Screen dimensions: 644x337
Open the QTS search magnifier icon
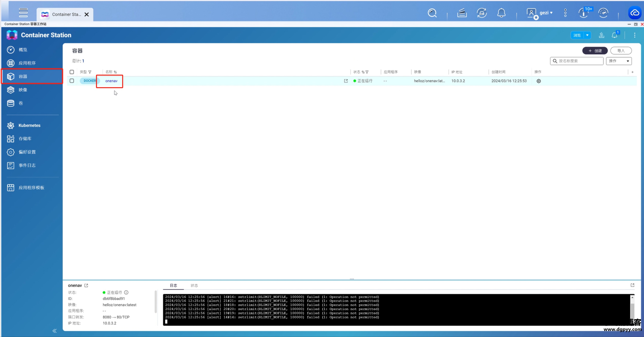[432, 13]
